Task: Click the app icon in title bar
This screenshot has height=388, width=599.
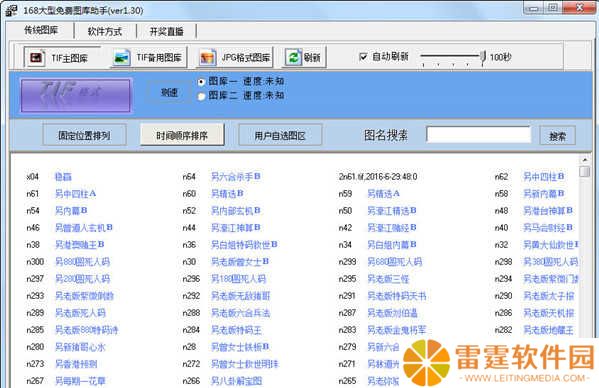Action: pyautogui.click(x=11, y=10)
